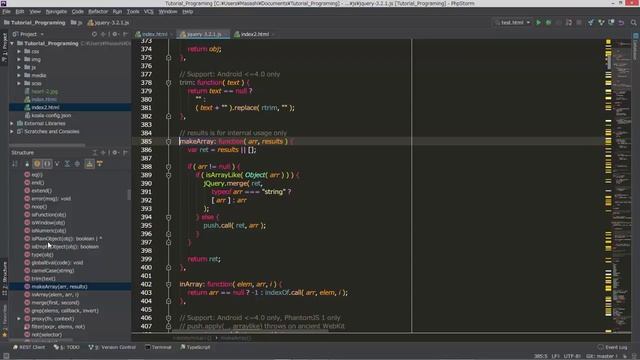Toggle the Favorites side tool tab
The height and width of the screenshot is (360, 640).
tap(4, 320)
